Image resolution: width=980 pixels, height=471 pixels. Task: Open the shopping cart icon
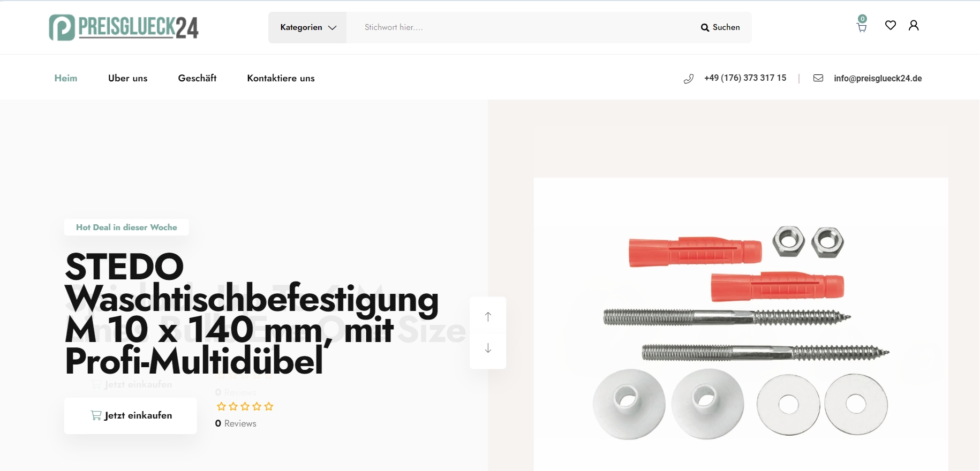pyautogui.click(x=862, y=27)
